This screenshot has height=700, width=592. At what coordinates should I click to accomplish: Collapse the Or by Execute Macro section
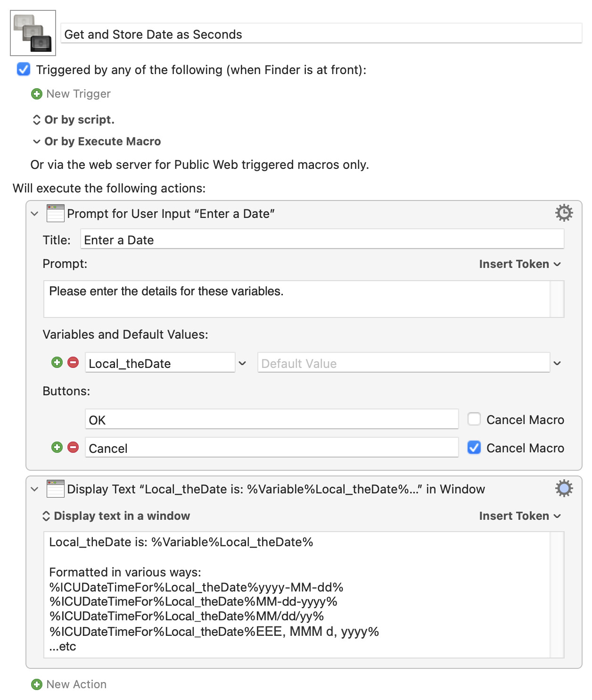click(x=37, y=142)
